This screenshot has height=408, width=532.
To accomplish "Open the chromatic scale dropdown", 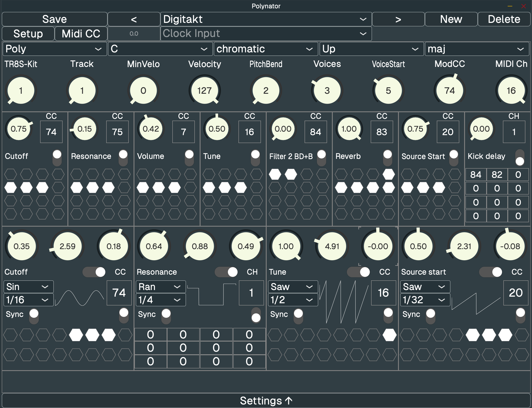I will pos(266,49).
